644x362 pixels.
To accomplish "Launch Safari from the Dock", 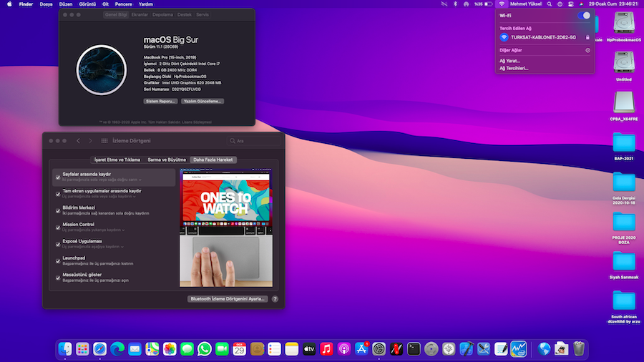I will pos(99,348).
